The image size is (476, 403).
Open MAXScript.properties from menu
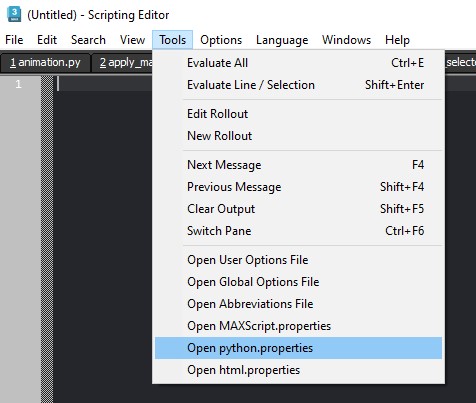tap(298, 326)
